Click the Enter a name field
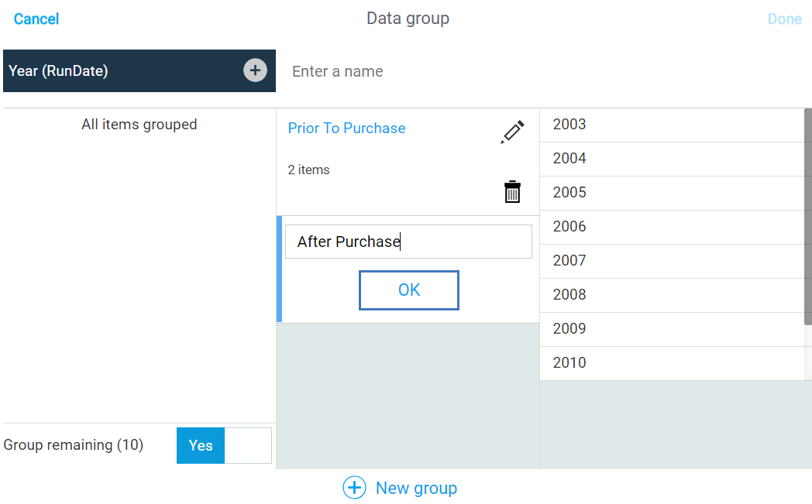The width and height of the screenshot is (812, 504). 542,71
